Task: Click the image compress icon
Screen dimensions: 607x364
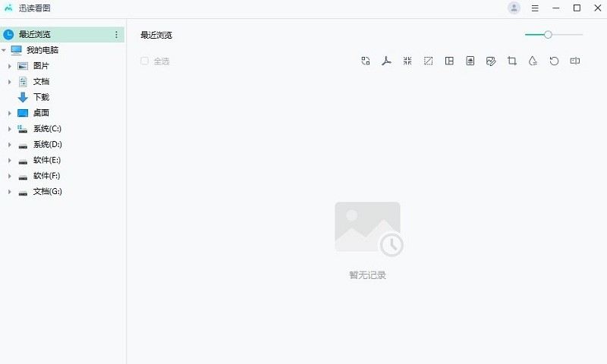Action: coord(407,61)
